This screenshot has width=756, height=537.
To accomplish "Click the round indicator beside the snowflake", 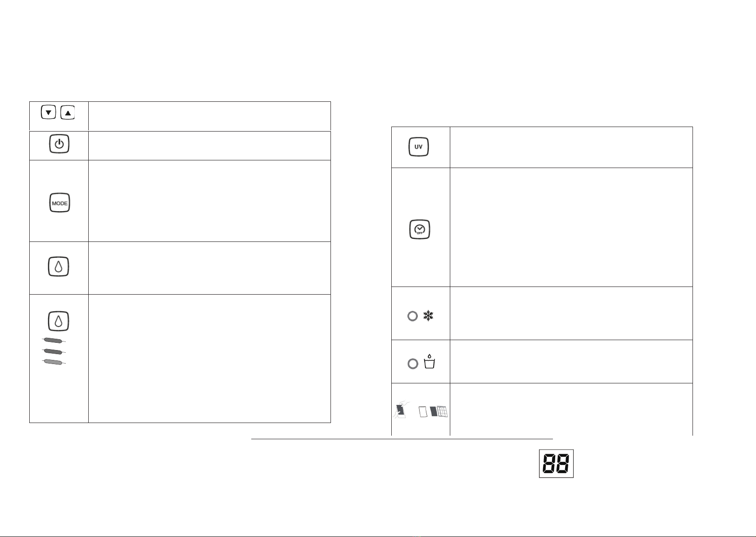I will coord(412,316).
